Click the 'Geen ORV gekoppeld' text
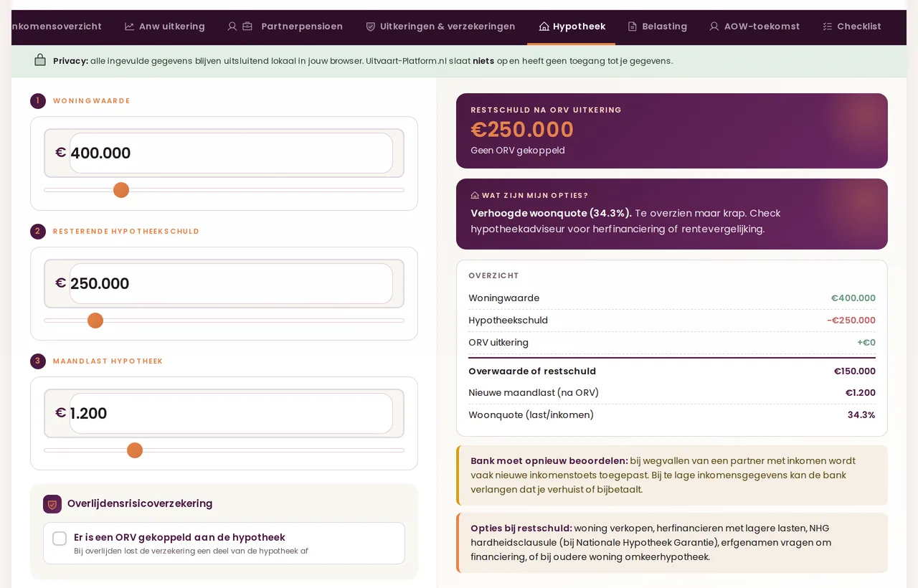The width and height of the screenshot is (918, 588). tap(518, 151)
